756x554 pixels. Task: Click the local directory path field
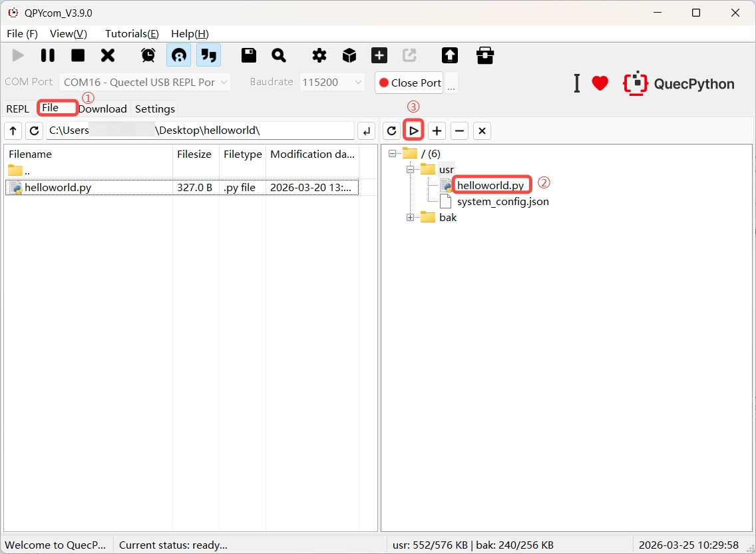pos(200,131)
